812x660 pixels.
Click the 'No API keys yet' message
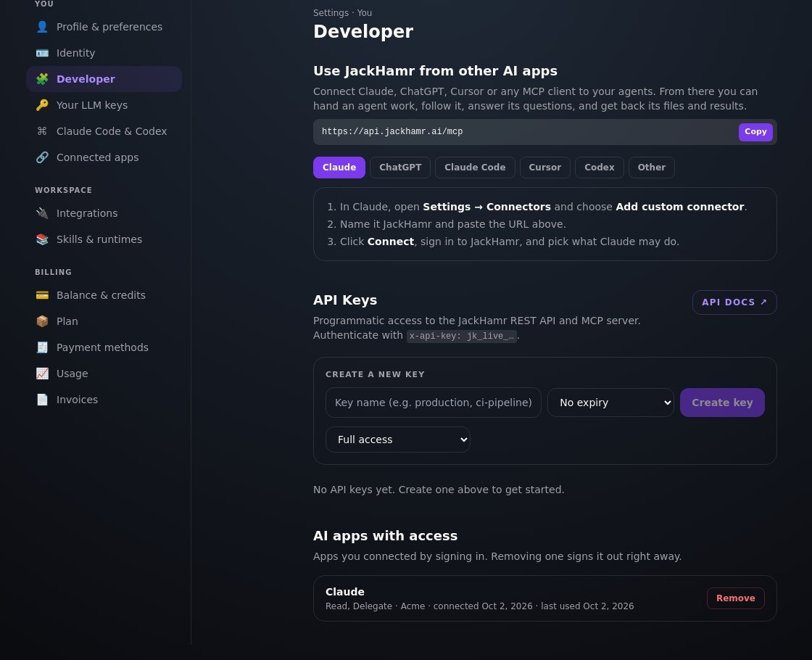point(439,490)
